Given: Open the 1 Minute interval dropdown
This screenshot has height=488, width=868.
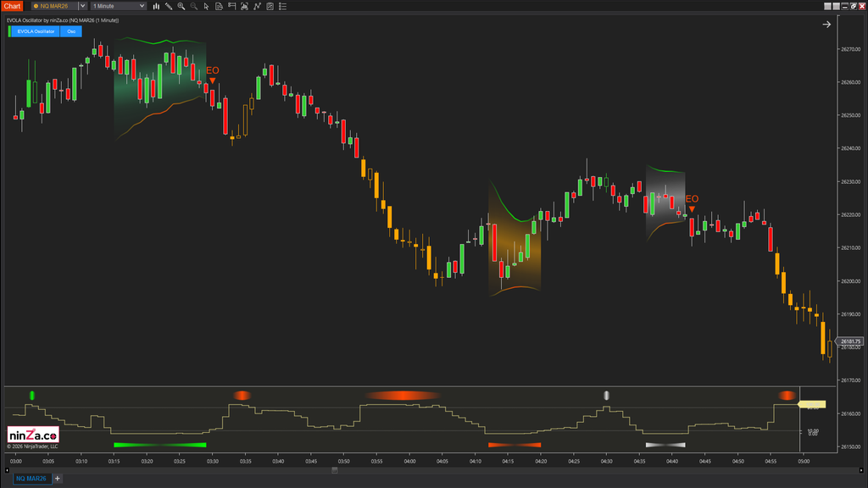Looking at the screenshot, I should tap(119, 6).
